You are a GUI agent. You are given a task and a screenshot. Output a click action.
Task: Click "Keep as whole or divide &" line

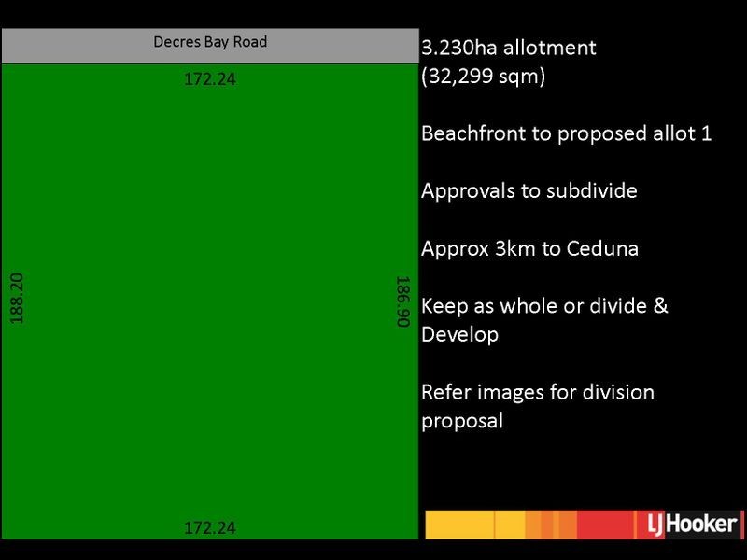coord(544,306)
